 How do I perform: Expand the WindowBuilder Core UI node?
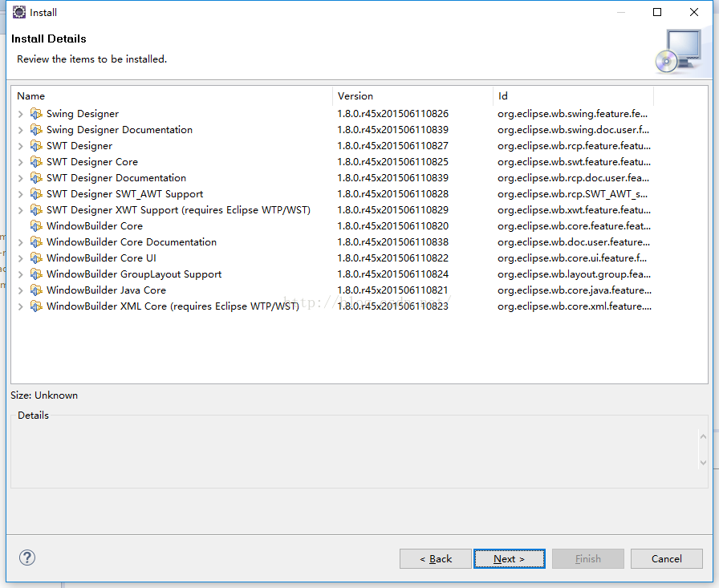20,258
